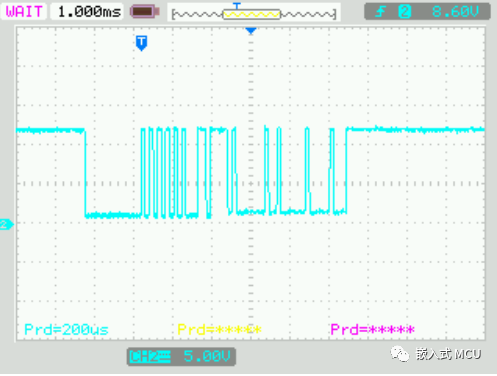Select the magenta Prd=***** measurement
Viewport: 497px width, 376px height.
coord(372,330)
